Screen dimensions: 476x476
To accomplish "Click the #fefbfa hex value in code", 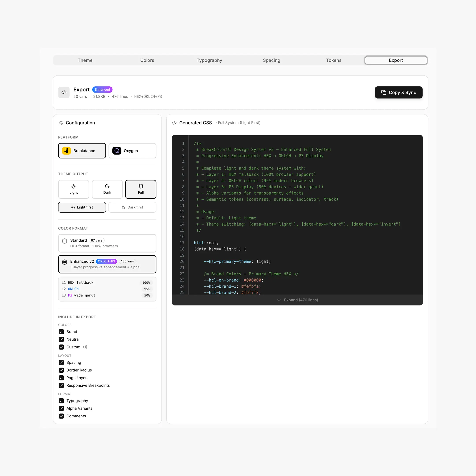I will (250, 286).
